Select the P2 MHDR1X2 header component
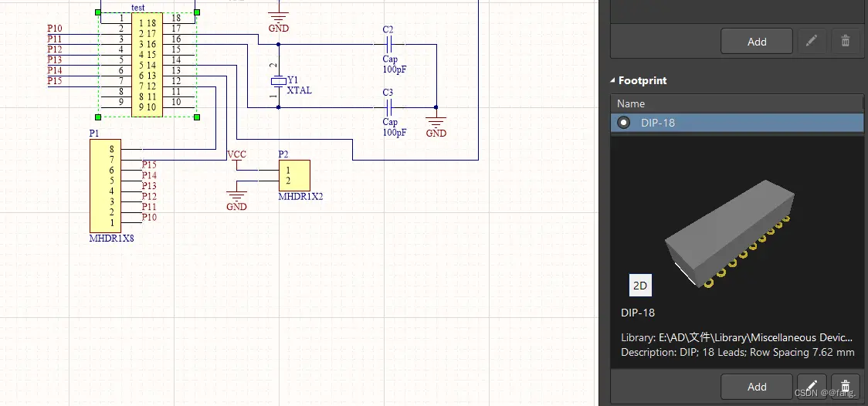The height and width of the screenshot is (406, 868). click(x=294, y=175)
